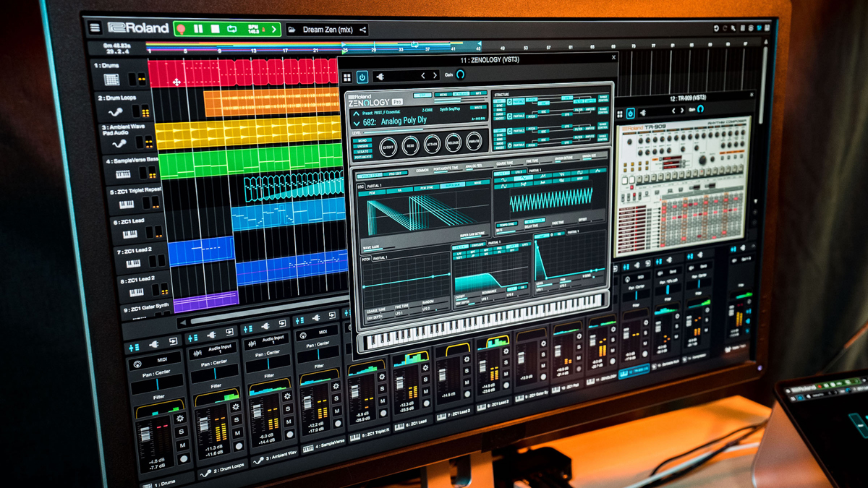
Task: Open the hamburger menu beside the Roland logo
Action: pos(95,27)
